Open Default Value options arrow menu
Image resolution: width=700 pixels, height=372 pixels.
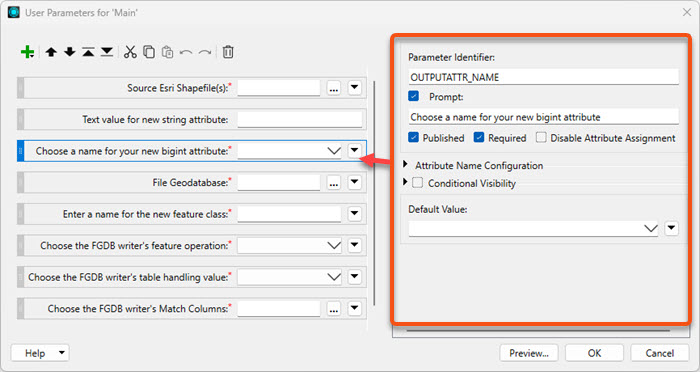click(x=671, y=228)
